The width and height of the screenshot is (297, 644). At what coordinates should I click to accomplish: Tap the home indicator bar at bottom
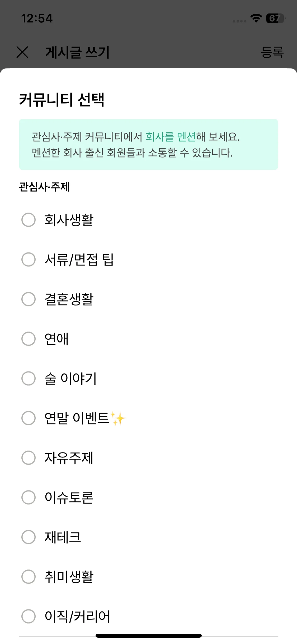coord(148,636)
